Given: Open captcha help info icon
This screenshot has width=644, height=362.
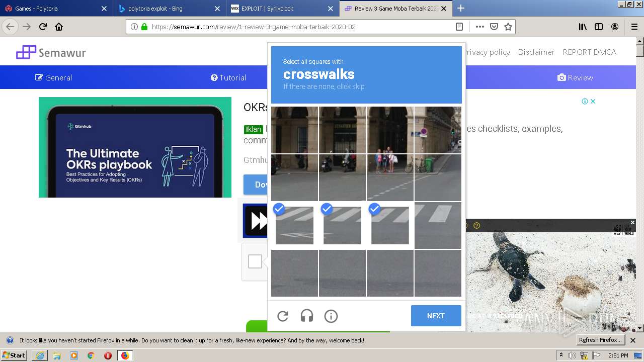Looking at the screenshot, I should 331,316.
